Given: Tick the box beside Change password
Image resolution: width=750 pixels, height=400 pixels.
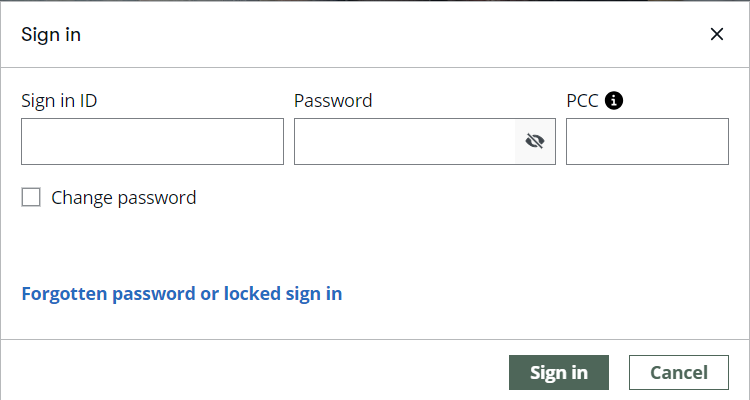Looking at the screenshot, I should pos(31,197).
